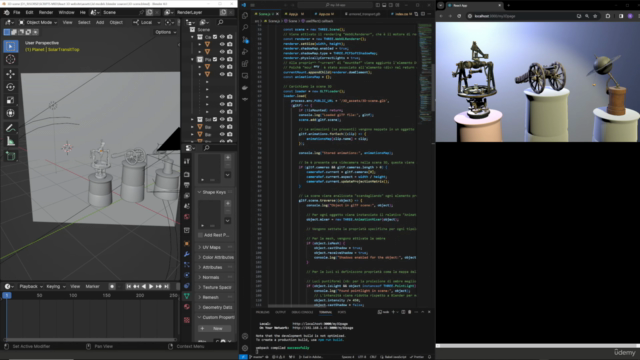Play animation in Blender timeline
640x360 pixels.
(x=151, y=287)
